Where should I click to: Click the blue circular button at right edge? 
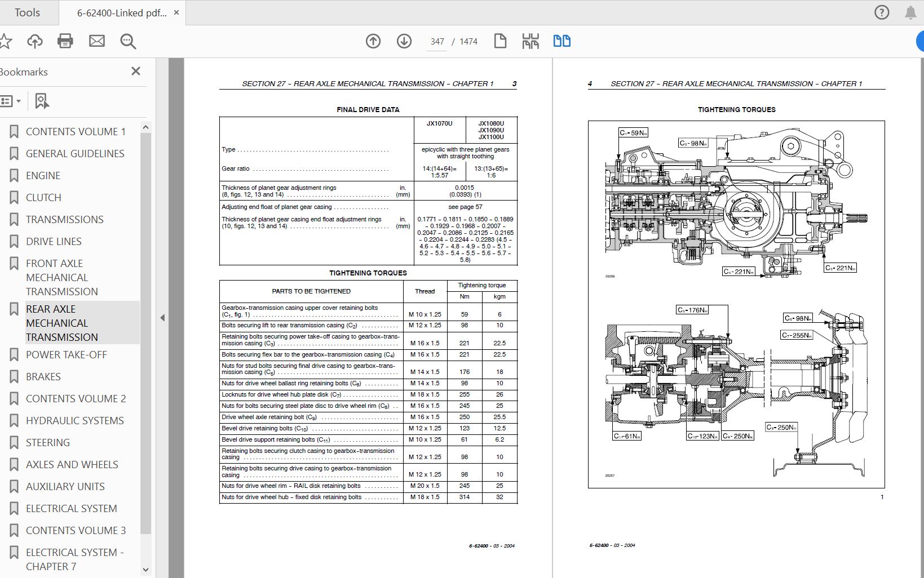(920, 41)
